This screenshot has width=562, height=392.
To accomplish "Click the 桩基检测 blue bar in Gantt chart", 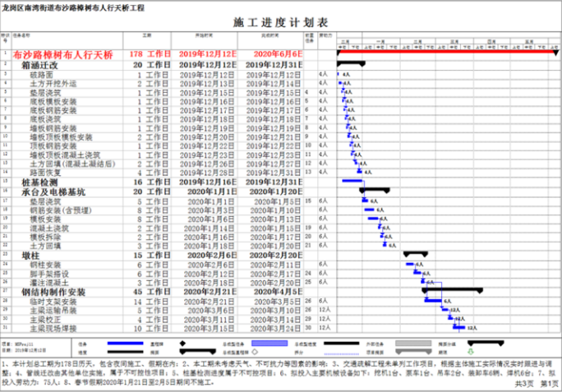I will 352,181.
